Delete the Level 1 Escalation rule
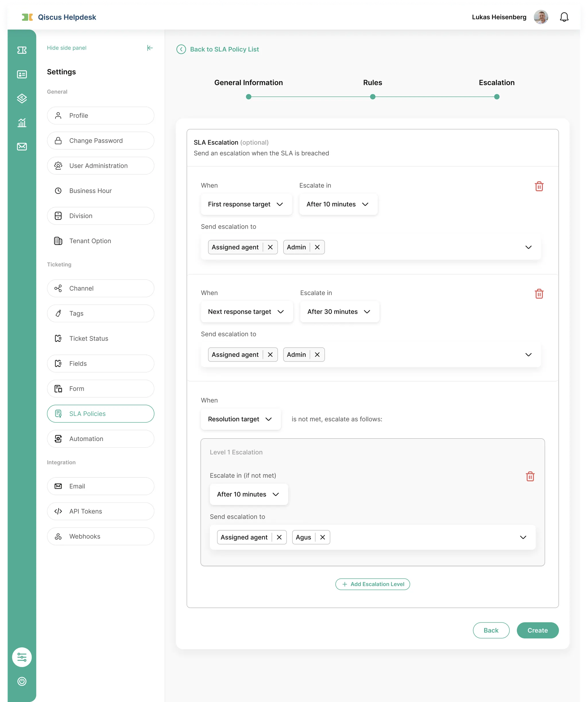 (x=530, y=476)
